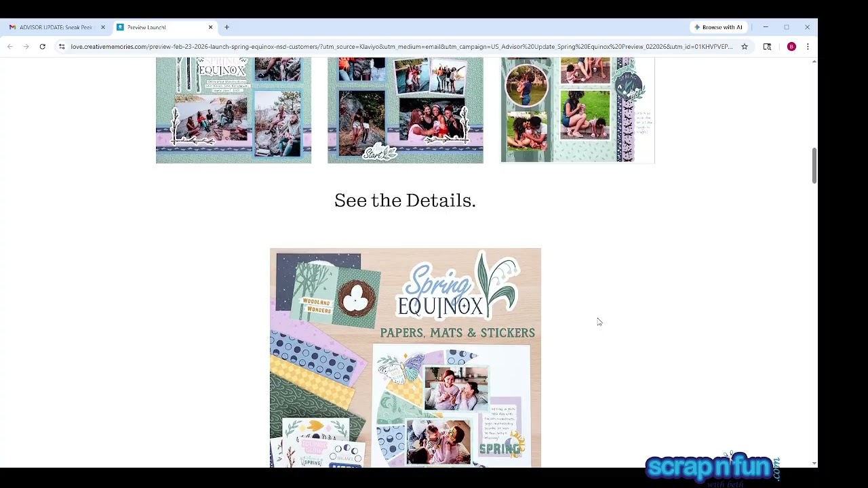Click the Browse with AI button
The height and width of the screenshot is (488, 868).
point(718,27)
